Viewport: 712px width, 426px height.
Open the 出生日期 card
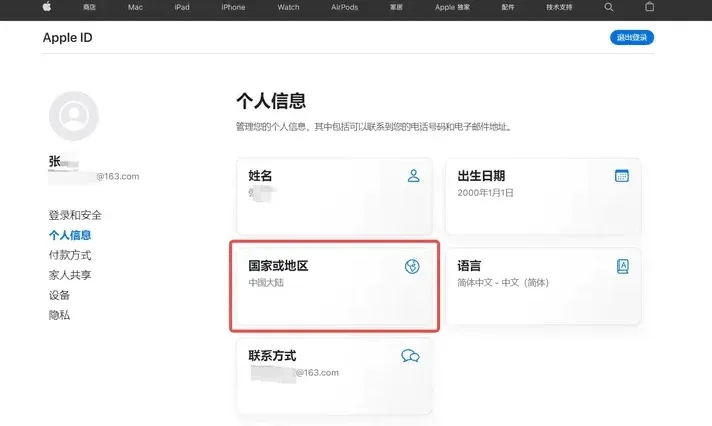[x=543, y=196]
